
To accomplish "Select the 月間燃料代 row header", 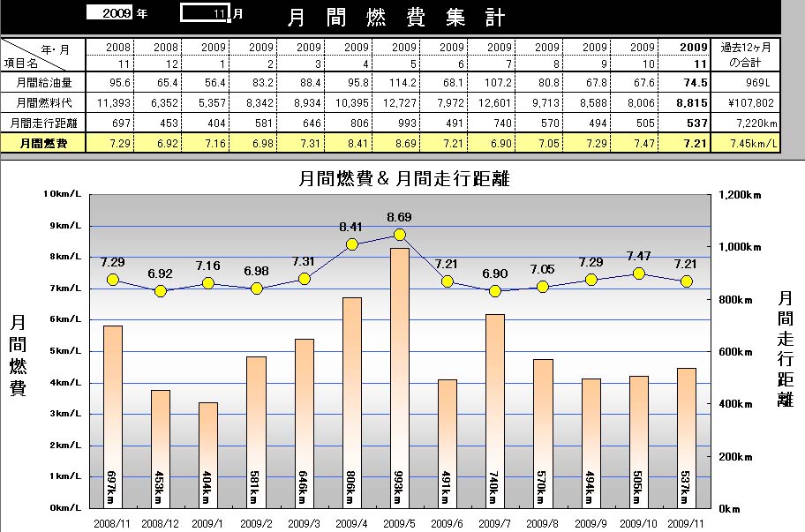I will 43,103.
